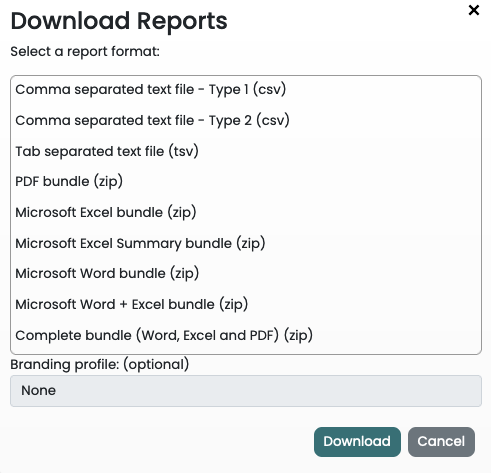Cancel the report download
The height and width of the screenshot is (473, 491).
pos(441,442)
